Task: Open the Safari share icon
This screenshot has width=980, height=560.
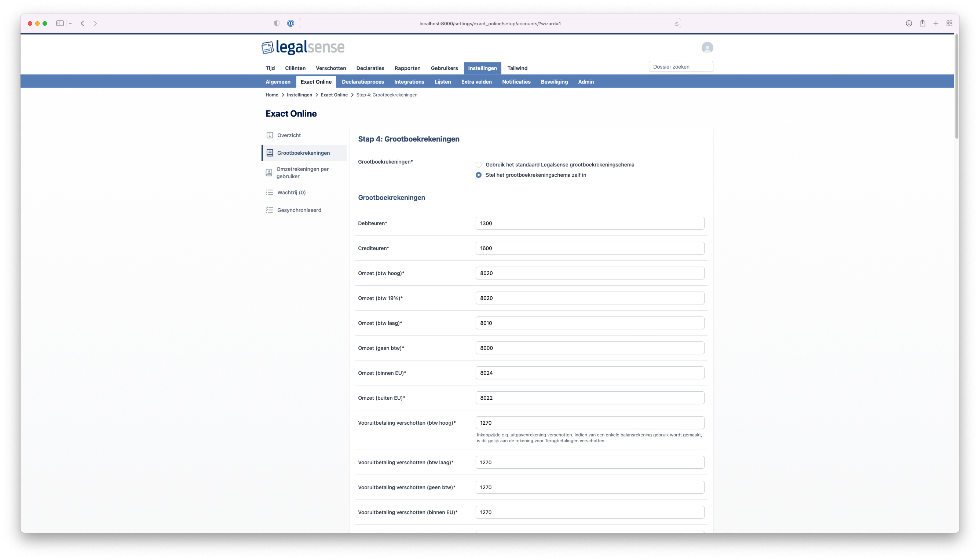Action: click(x=922, y=23)
